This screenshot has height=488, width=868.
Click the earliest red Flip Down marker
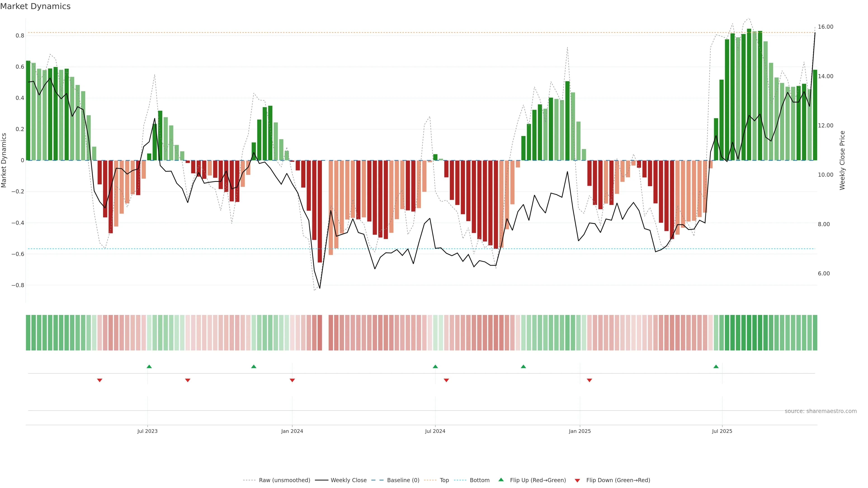coord(100,380)
